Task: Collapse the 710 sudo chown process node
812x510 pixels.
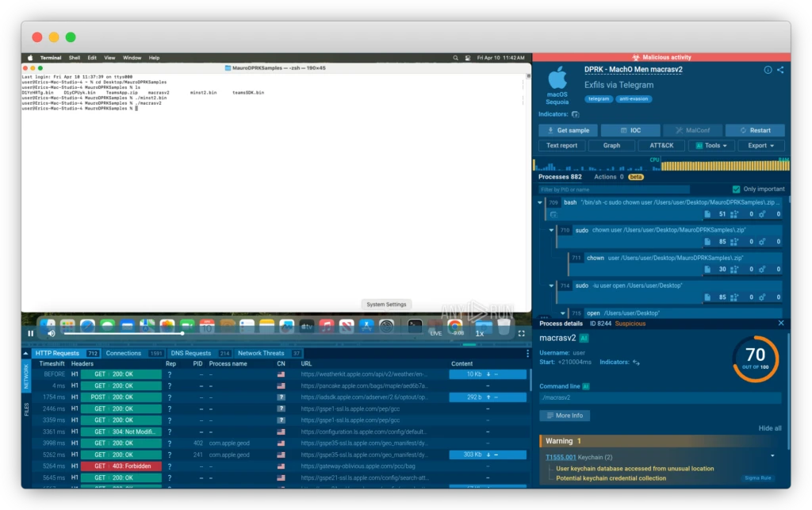Action: pyautogui.click(x=552, y=230)
